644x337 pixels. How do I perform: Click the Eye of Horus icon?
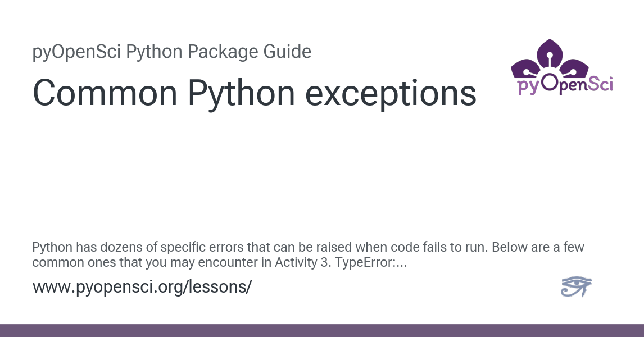pos(576,286)
